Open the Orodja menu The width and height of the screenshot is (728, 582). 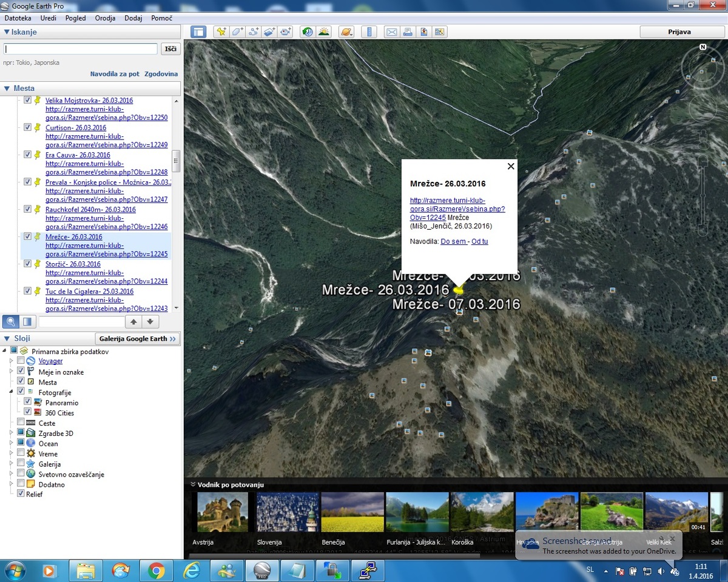click(105, 18)
